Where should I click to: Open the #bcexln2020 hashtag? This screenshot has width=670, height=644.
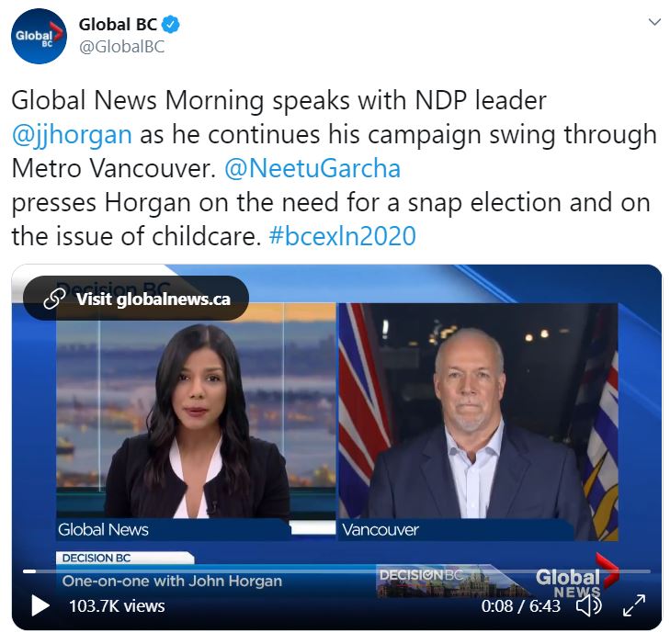pyautogui.click(x=342, y=236)
